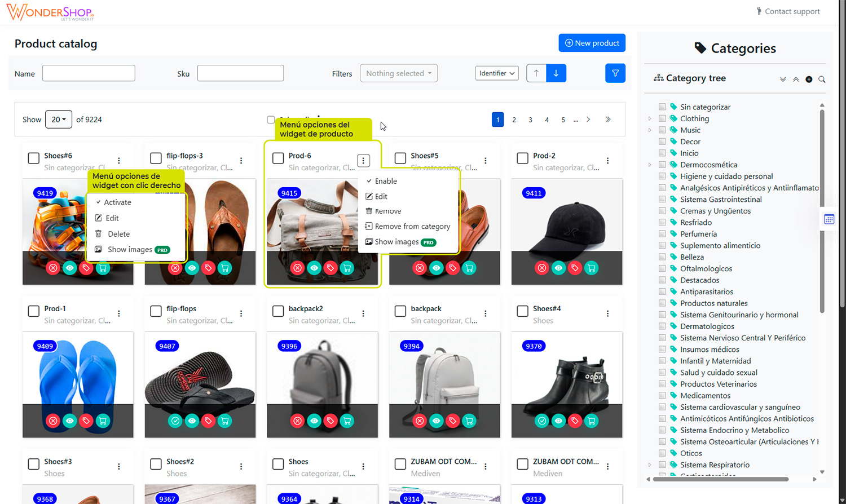
Task: Create a product with New product button
Action: point(592,43)
